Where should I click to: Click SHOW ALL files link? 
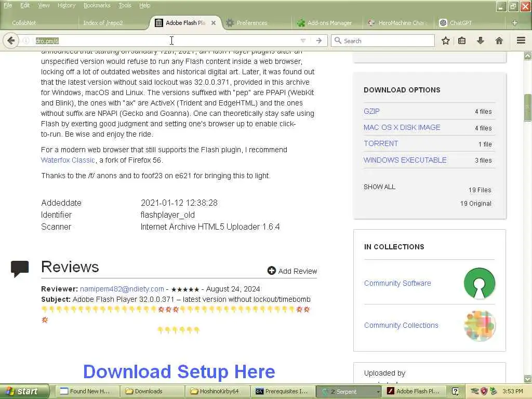coord(379,187)
